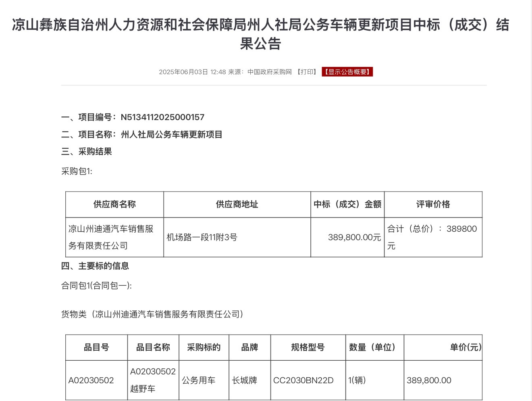Viewport: 532px width, 401px height.
Task: Click the 四、主要标的信息 heading
Action: point(95,266)
